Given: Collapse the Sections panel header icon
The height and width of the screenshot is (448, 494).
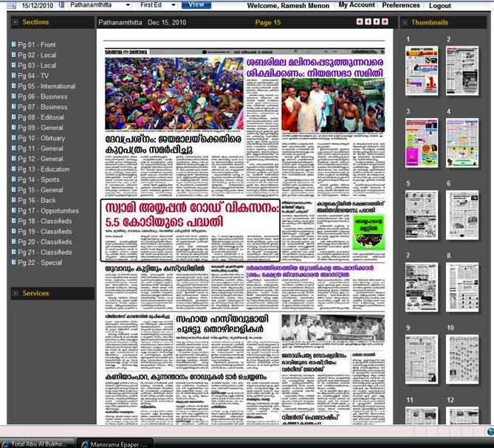Looking at the screenshot, I should [x=15, y=22].
